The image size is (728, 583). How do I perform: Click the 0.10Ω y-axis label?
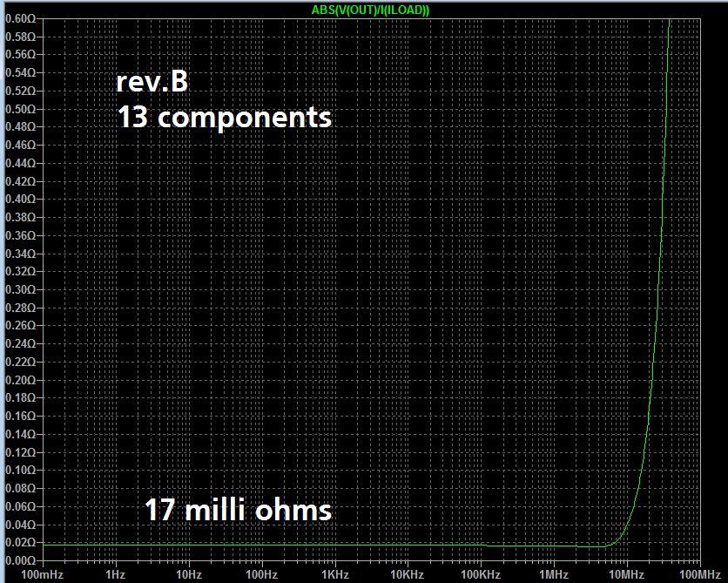click(x=20, y=470)
